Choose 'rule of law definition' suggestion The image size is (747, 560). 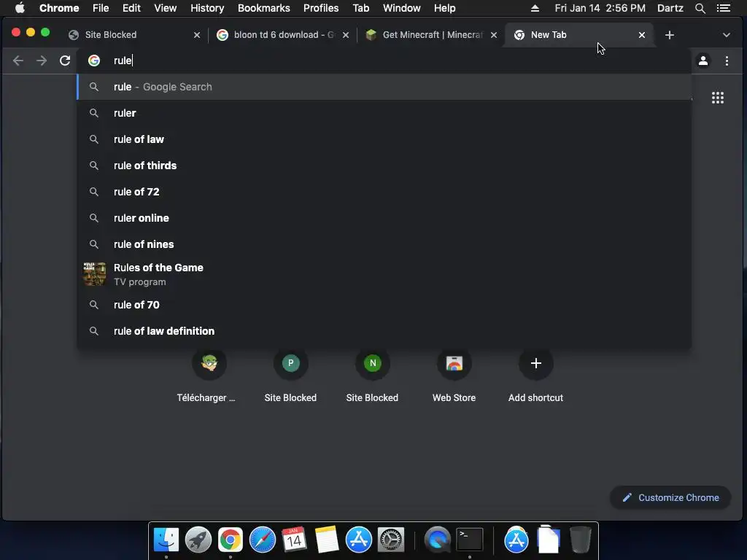[x=384, y=331]
